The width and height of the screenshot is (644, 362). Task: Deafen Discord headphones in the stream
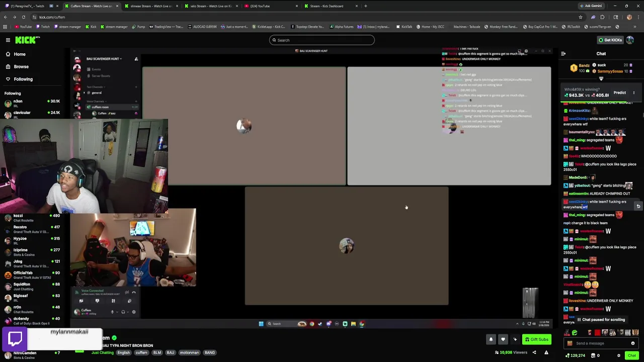coord(123,312)
